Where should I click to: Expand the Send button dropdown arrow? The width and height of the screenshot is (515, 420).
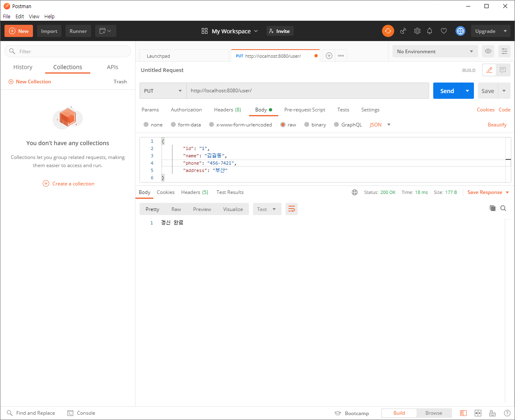pyautogui.click(x=467, y=91)
